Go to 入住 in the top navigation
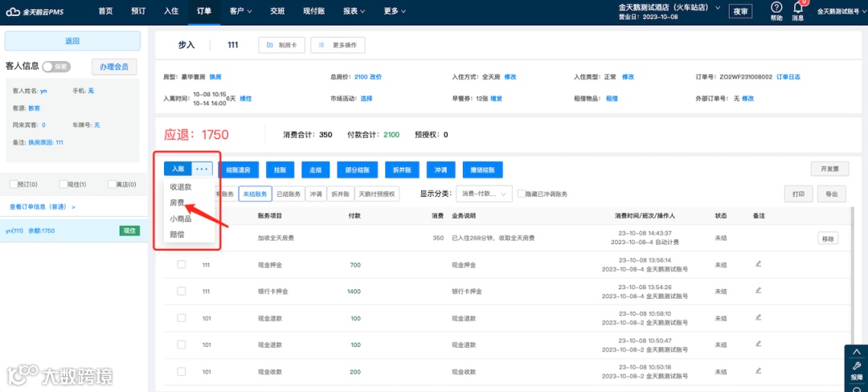 171,11
